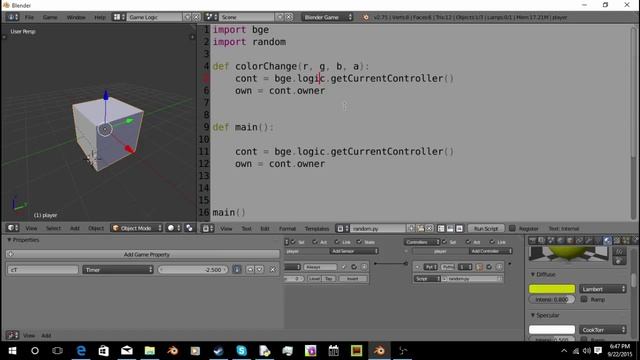This screenshot has width=640, height=360.
Task: Collapse the Properties panel
Action: [x=9, y=240]
